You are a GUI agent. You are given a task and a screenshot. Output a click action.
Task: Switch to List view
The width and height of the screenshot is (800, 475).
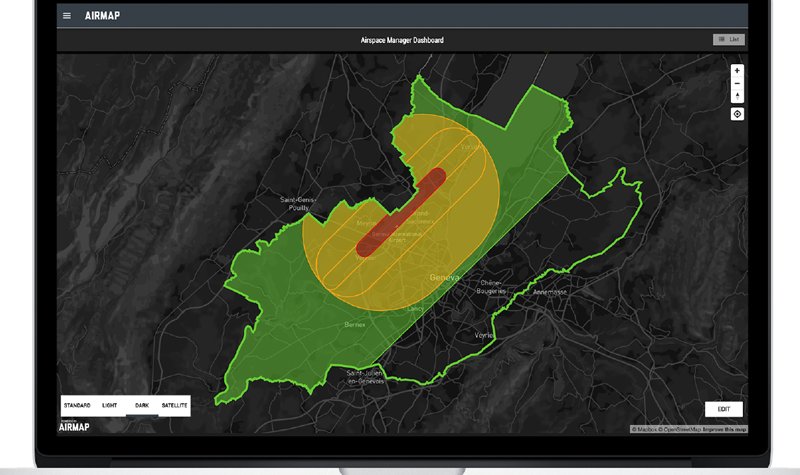pyautogui.click(x=729, y=40)
